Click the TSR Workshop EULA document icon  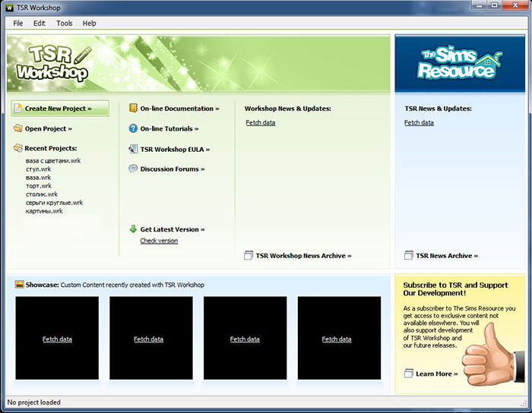click(133, 150)
